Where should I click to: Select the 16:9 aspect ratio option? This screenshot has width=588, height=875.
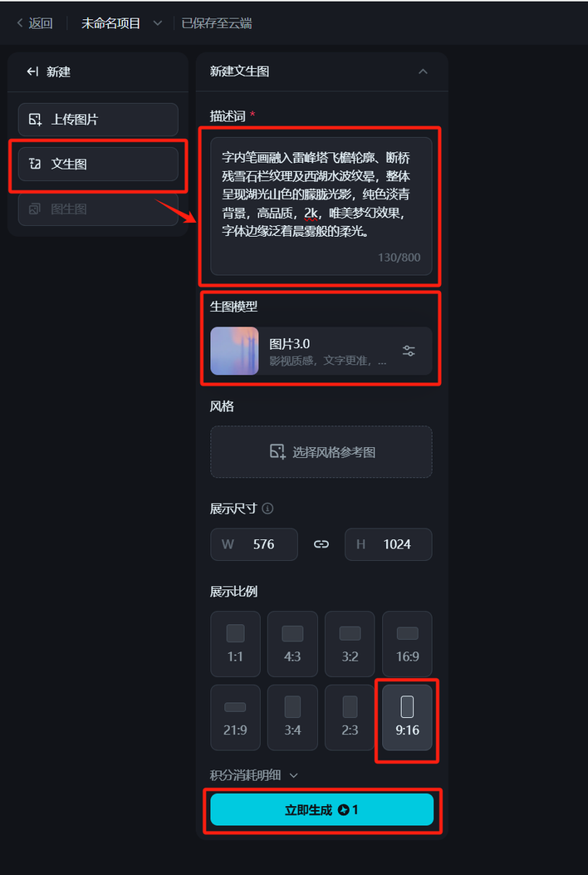pos(407,644)
